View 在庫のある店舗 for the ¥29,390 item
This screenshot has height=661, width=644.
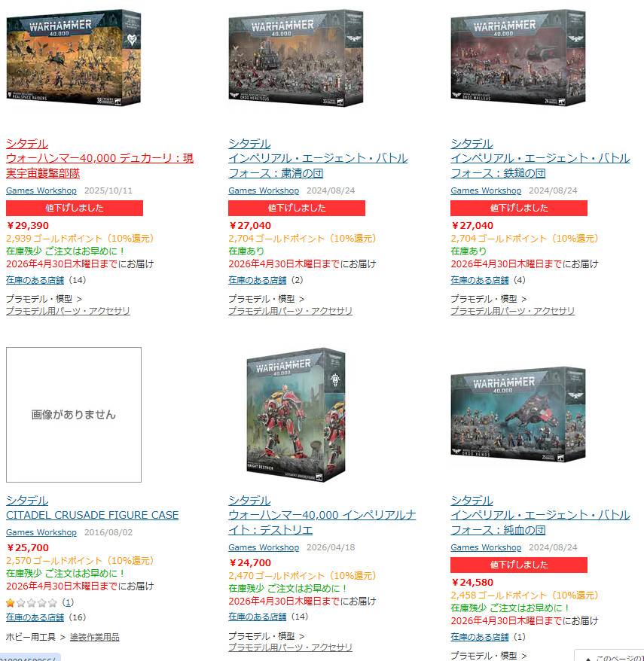point(35,280)
